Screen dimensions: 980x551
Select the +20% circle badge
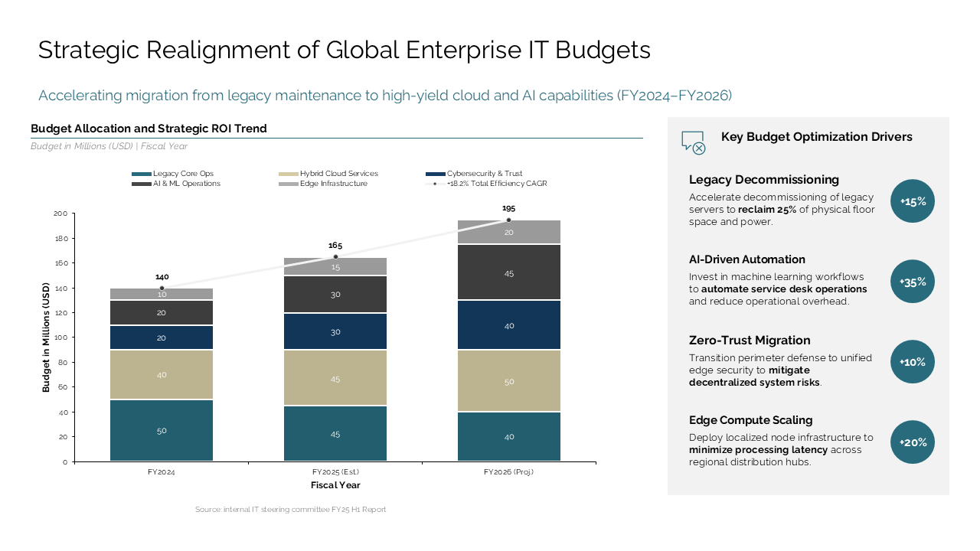point(913,442)
